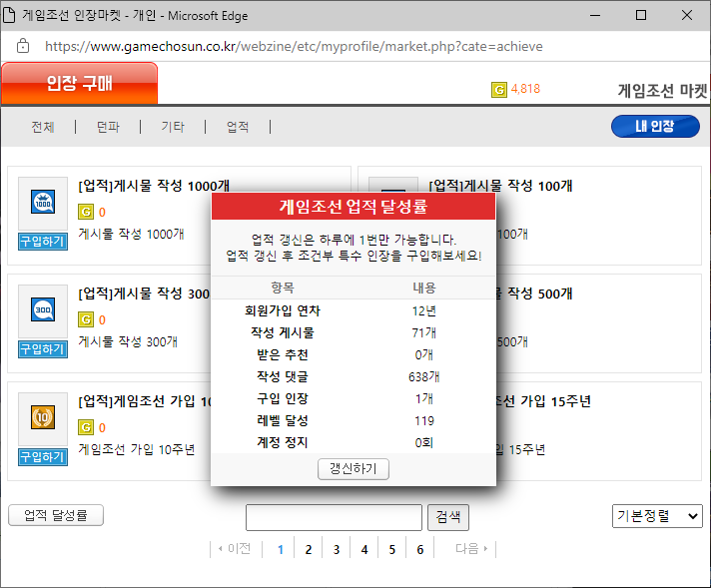
Task: Go to page 6
Action: click(x=420, y=549)
